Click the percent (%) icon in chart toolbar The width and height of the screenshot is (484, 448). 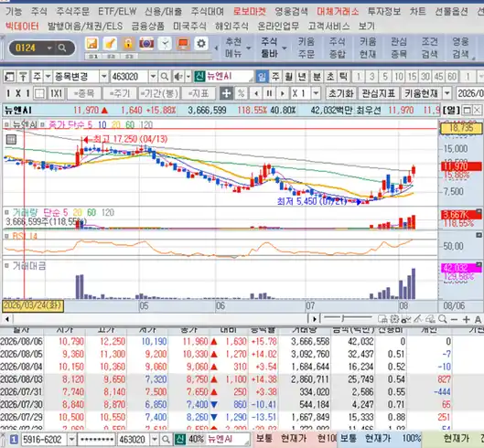coord(241,93)
